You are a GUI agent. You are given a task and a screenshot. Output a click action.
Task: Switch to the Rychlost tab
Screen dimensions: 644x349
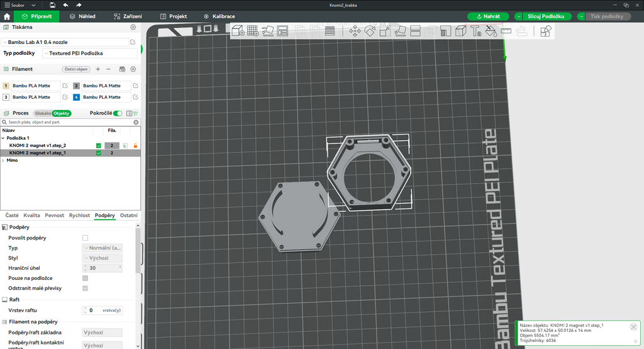79,215
